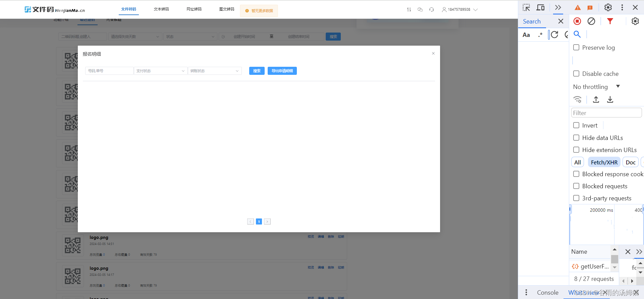Open the DevTools three-dot customize menu
This screenshot has height=299, width=644.
point(622,7)
